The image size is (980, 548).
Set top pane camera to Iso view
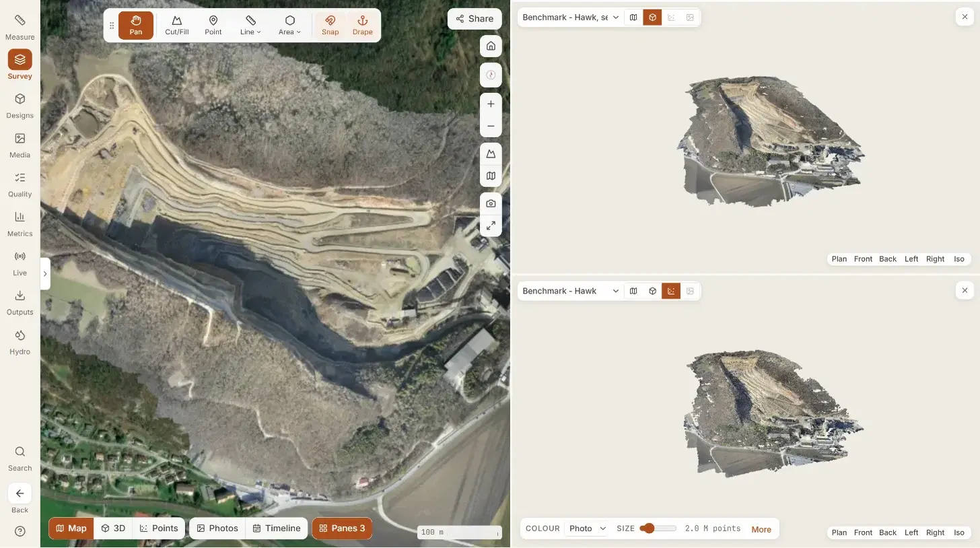[959, 259]
